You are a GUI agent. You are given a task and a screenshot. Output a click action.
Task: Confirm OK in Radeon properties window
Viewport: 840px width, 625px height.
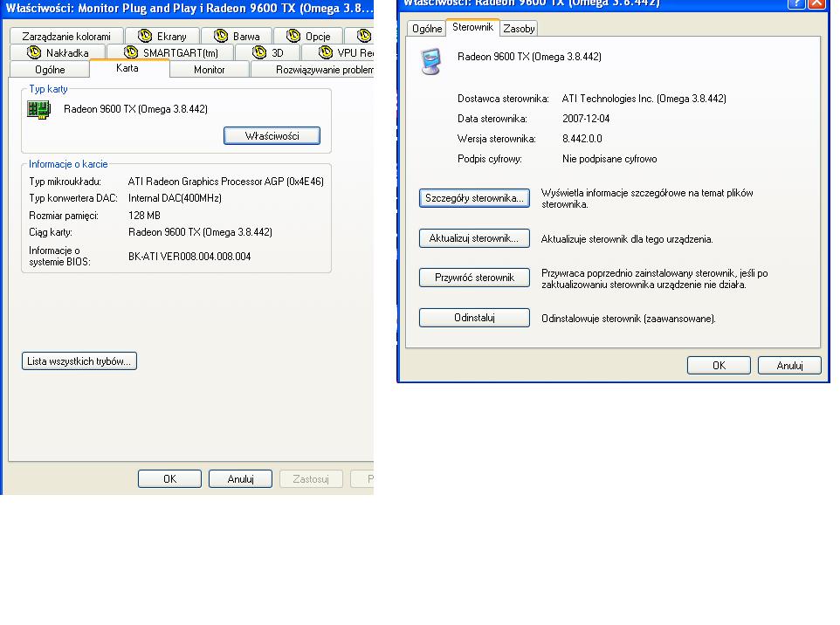pyautogui.click(x=719, y=365)
